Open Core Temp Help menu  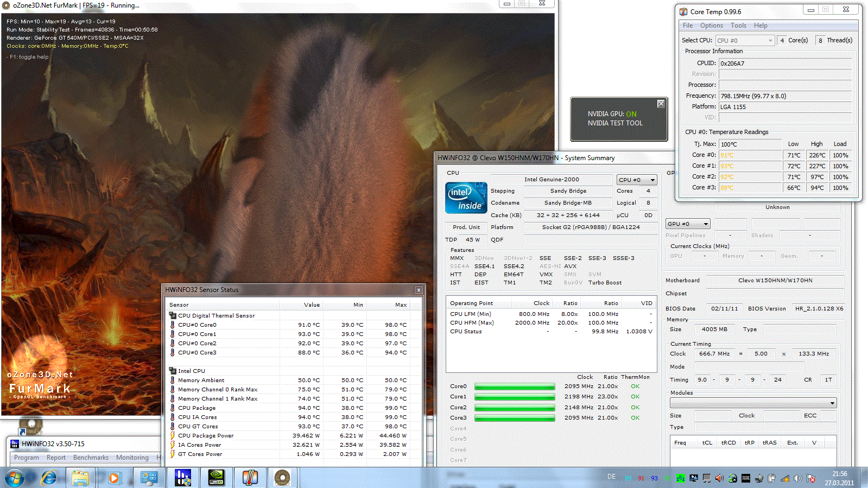coord(761,26)
